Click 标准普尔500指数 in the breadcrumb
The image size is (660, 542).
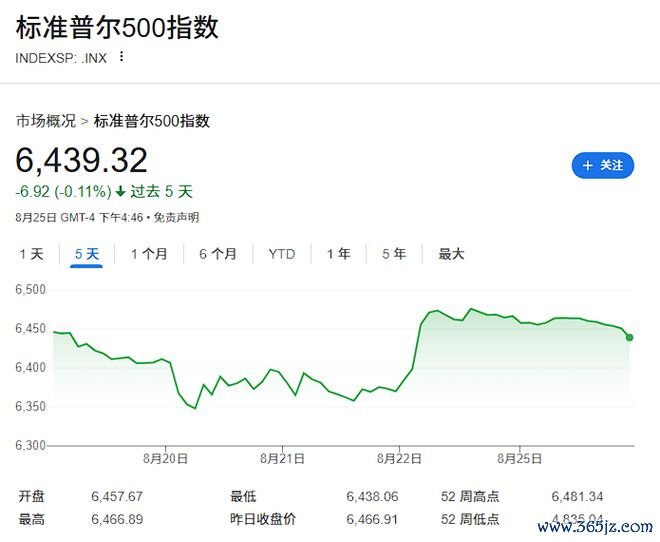pyautogui.click(x=152, y=121)
